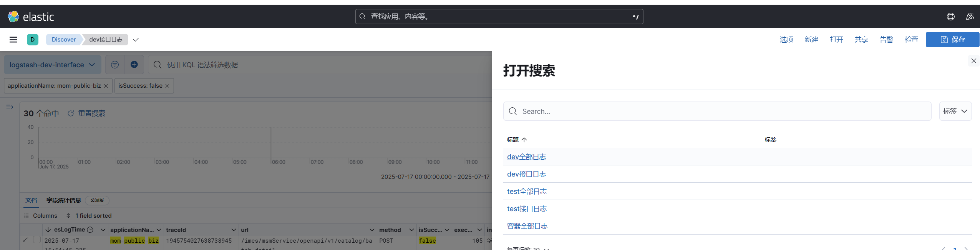The image size is (980, 250).
Task: Expand the saved search chevron beside dev接口日志
Action: click(136, 40)
